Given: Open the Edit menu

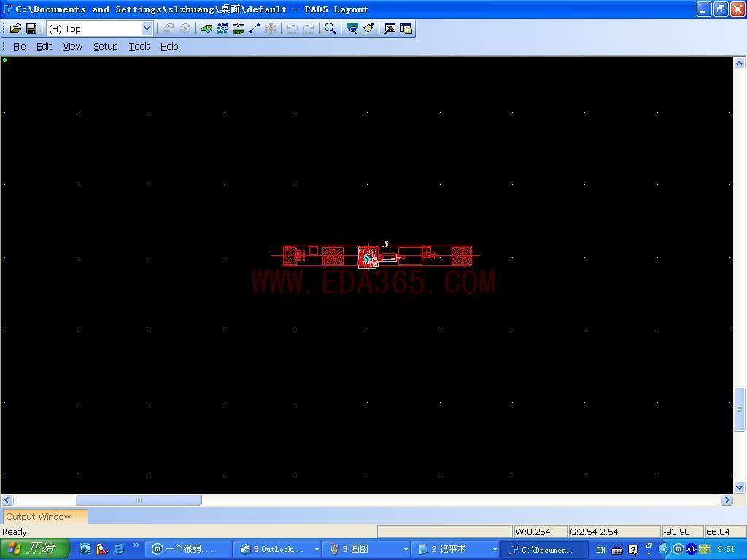Looking at the screenshot, I should point(44,46).
